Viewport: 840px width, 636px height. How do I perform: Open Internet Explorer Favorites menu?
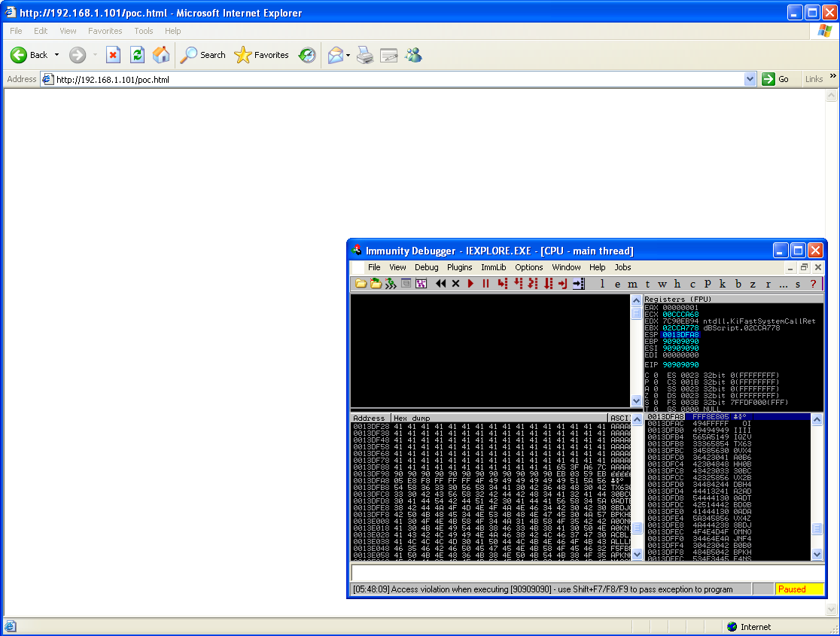105,31
